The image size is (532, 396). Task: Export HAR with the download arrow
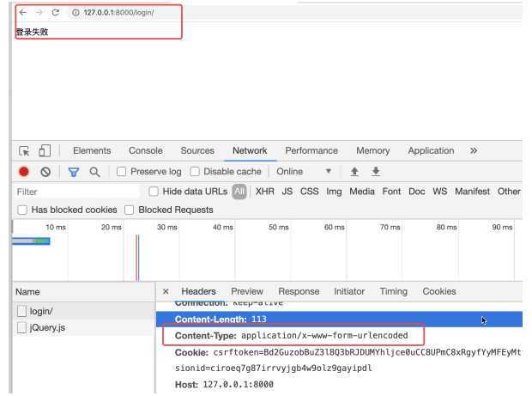coord(376,172)
